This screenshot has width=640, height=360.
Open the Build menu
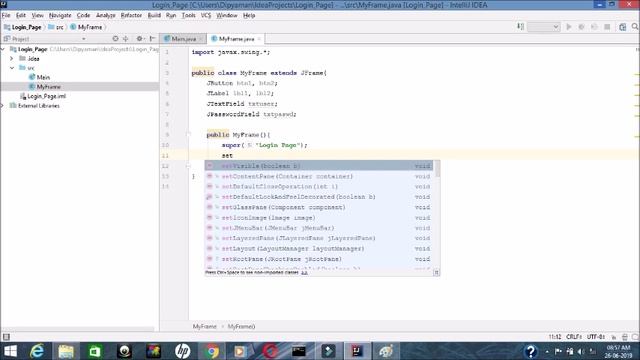point(154,16)
